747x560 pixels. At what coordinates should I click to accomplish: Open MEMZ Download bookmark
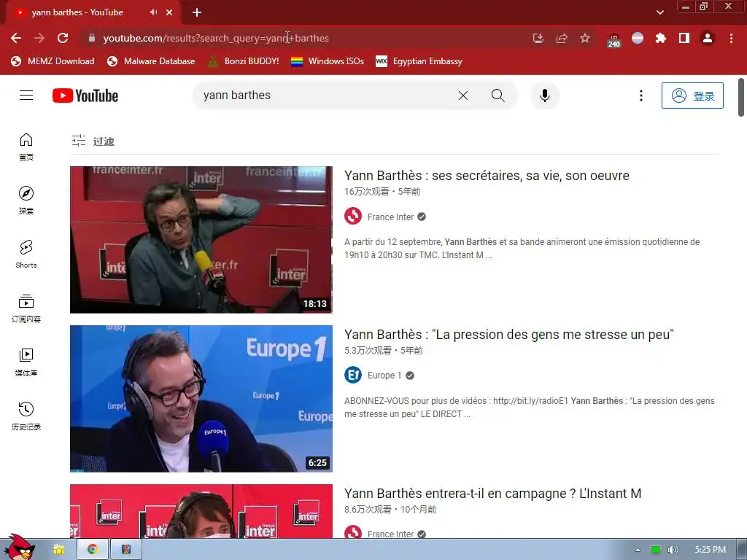pyautogui.click(x=53, y=61)
